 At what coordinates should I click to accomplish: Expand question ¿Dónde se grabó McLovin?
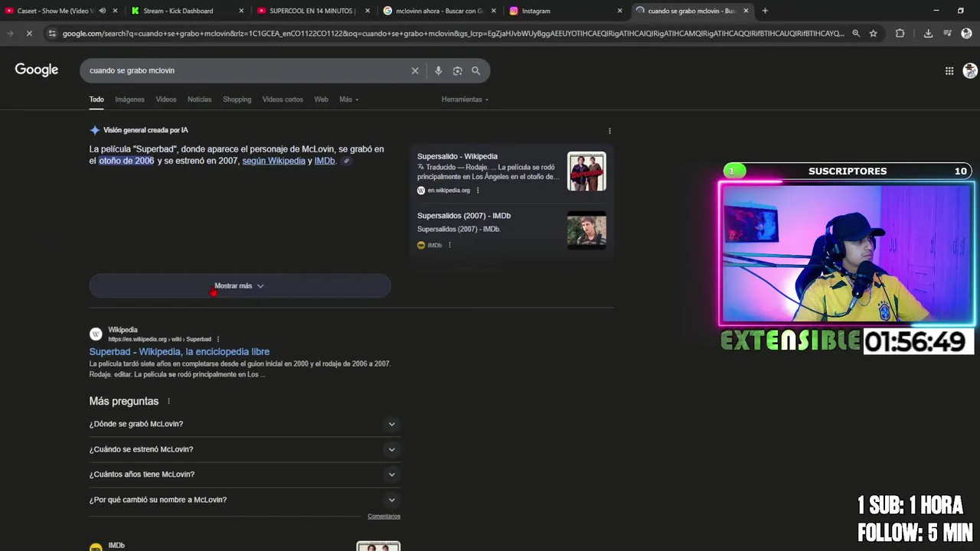click(x=244, y=424)
